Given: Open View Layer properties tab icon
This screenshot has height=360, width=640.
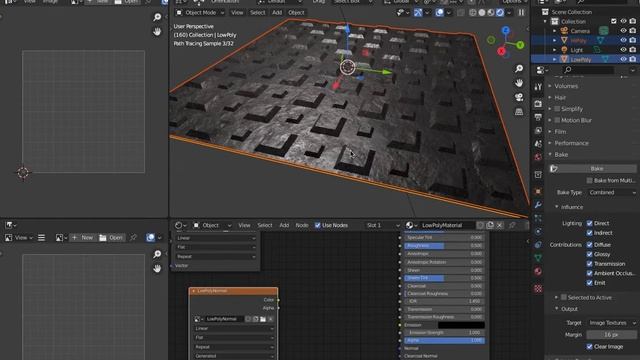Looking at the screenshot, I should (x=538, y=130).
